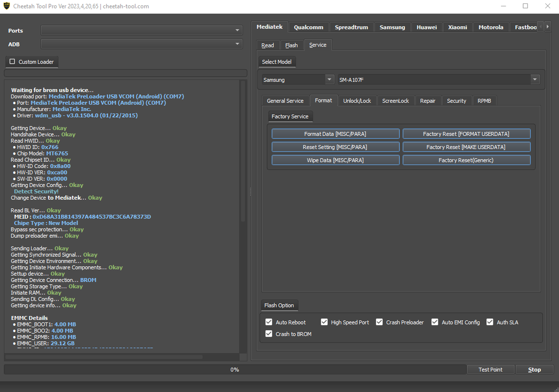This screenshot has height=392, width=559.
Task: Click the Select Model label
Action: coord(277,62)
